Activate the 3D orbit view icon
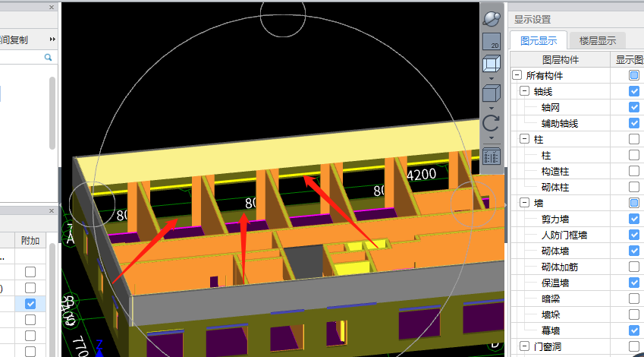644x357 pixels. pyautogui.click(x=492, y=18)
